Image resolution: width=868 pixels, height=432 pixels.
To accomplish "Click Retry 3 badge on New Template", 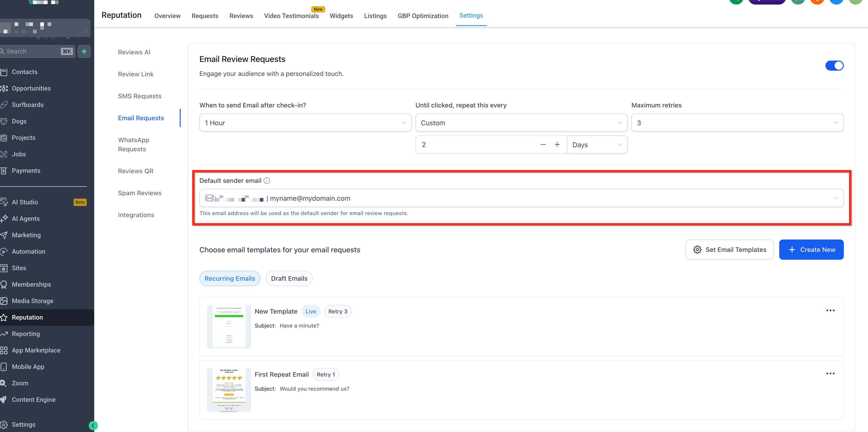I will pos(338,312).
